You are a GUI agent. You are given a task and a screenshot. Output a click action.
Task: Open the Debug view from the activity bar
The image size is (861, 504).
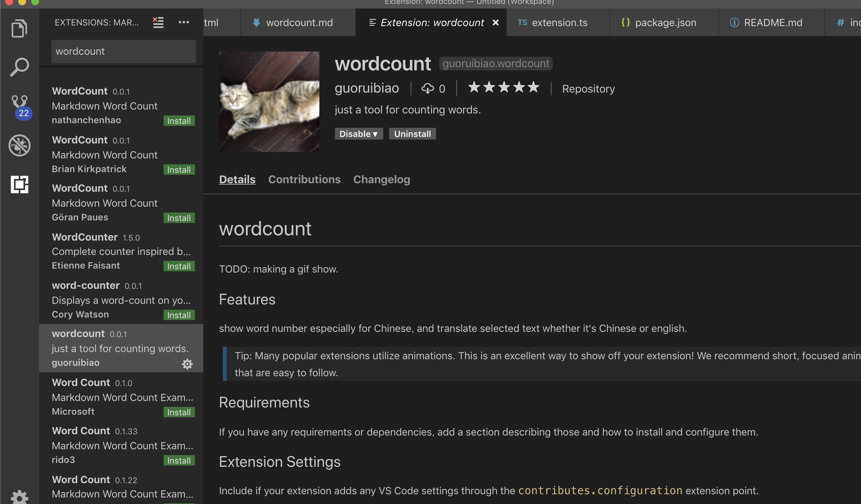coord(20,146)
